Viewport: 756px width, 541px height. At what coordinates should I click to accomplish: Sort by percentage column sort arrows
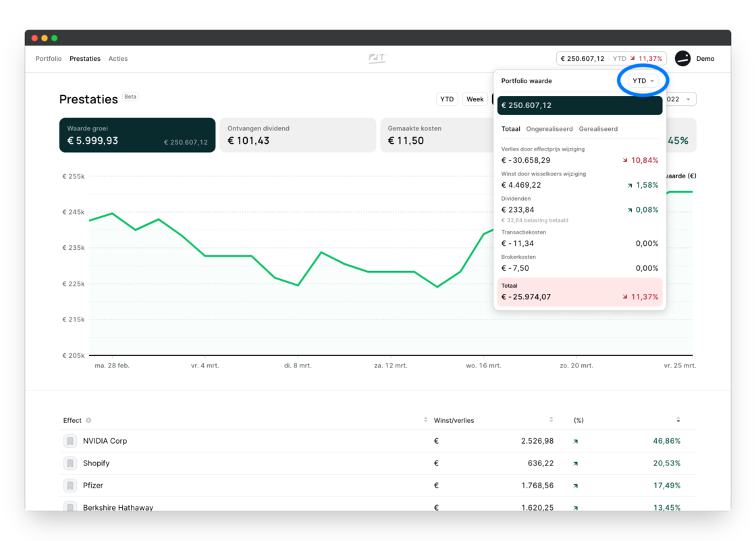[678, 420]
